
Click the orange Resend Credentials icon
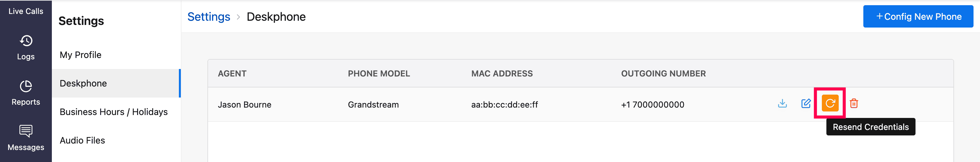[830, 103]
